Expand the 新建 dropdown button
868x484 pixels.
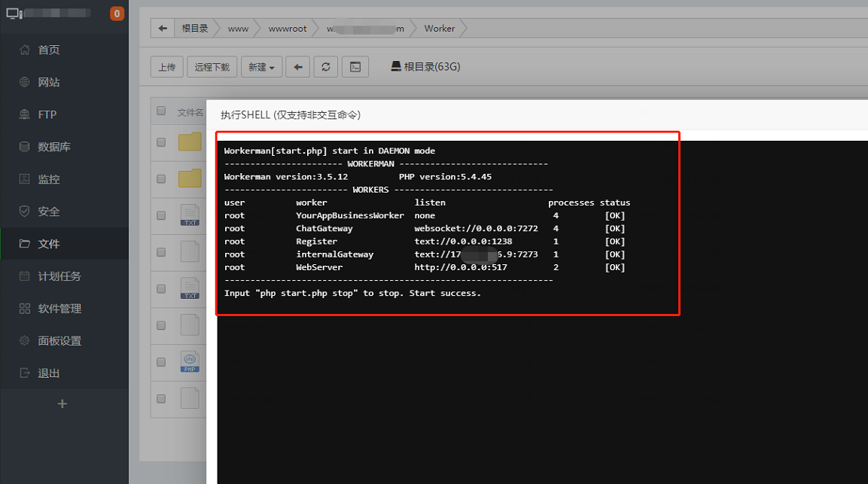click(x=261, y=67)
